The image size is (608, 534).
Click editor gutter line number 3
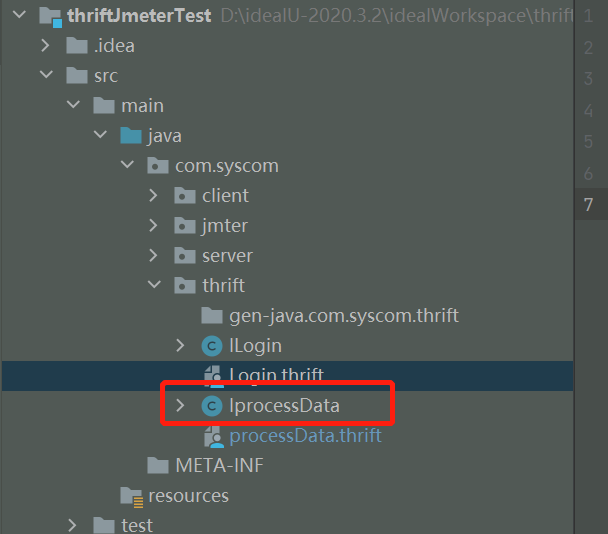coord(588,78)
